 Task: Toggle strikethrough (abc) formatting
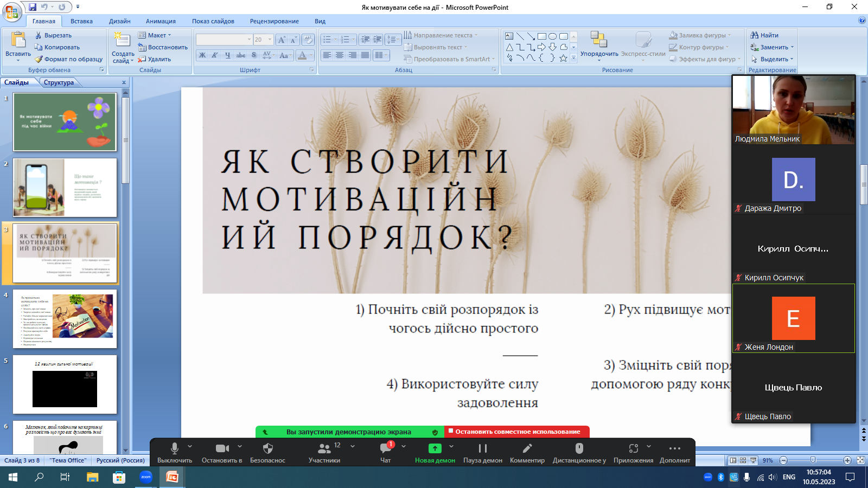[x=241, y=55]
